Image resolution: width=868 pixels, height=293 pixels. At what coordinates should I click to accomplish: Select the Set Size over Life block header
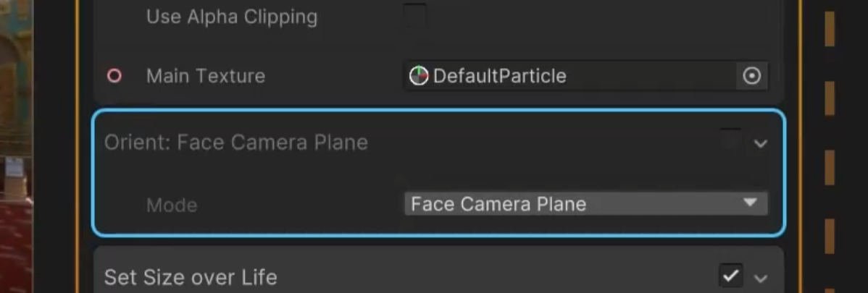191,277
